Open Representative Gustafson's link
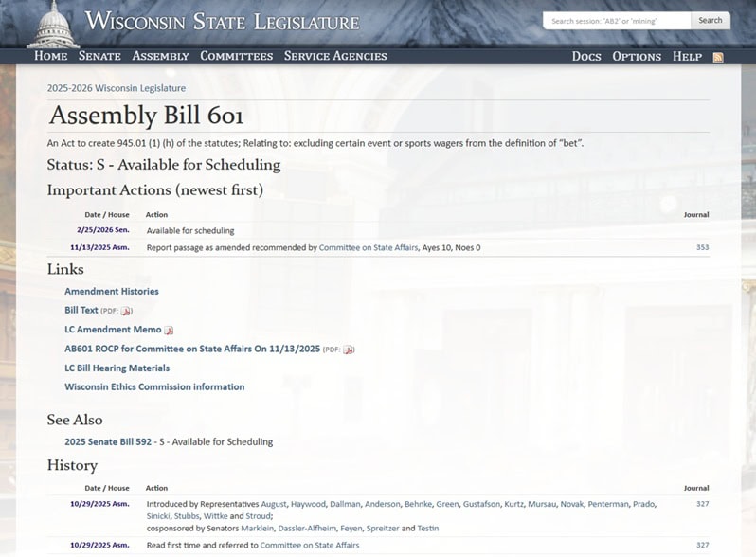 point(481,504)
